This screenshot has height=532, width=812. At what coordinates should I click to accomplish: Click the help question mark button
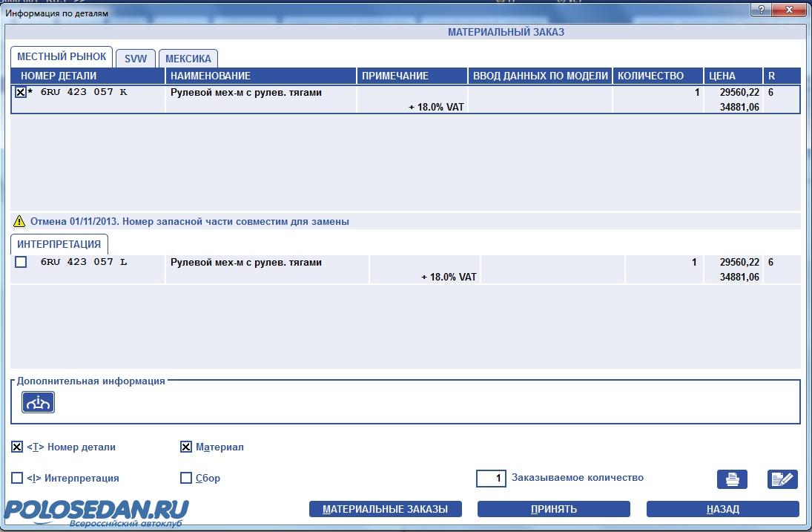pyautogui.click(x=762, y=10)
